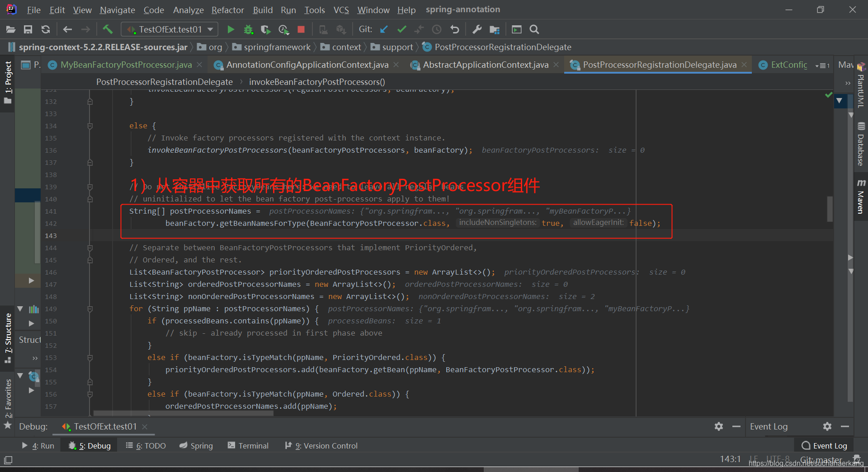Viewport: 868px width, 472px height.
Task: Click the green inspection checkmark indicator
Action: click(828, 95)
